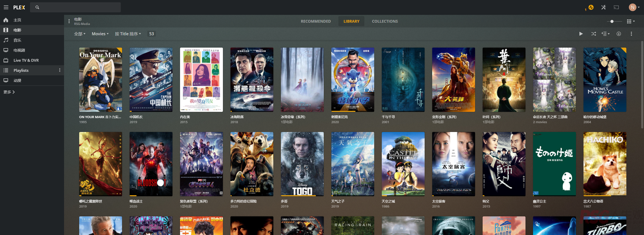Screen dimensions: 644x235
Task: Click the 幽灵公主 title link
Action: [x=540, y=201]
